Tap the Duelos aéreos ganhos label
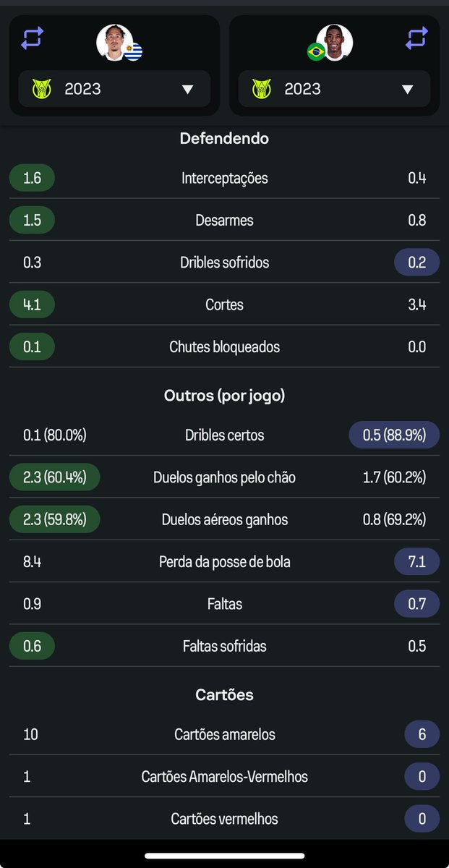Screen dimensions: 449x868 pyautogui.click(x=224, y=519)
